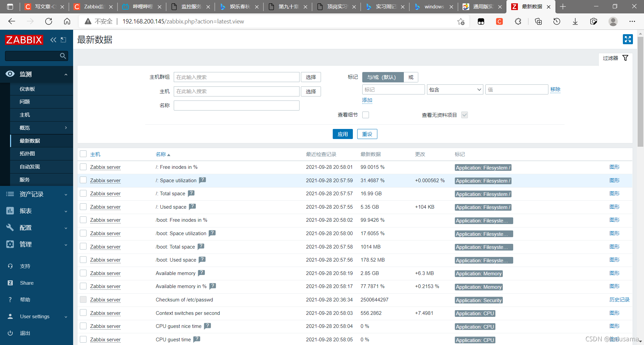Open browser extensions puzzle icon

pyautogui.click(x=518, y=21)
